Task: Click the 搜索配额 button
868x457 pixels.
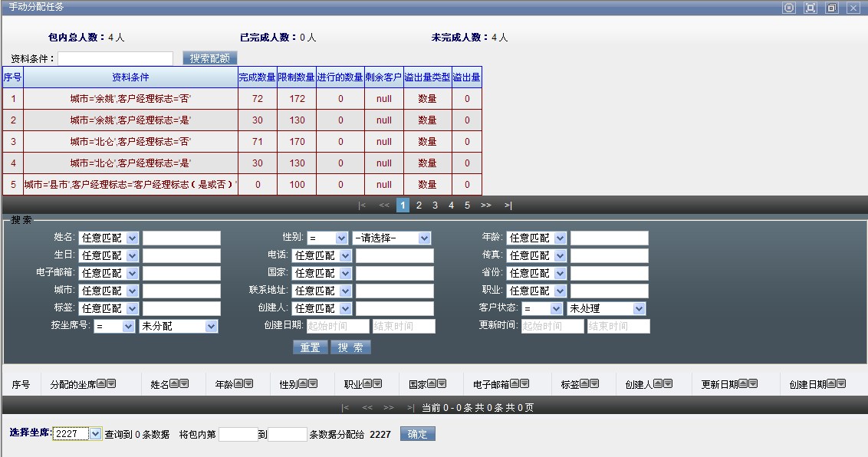Action: 210,58
